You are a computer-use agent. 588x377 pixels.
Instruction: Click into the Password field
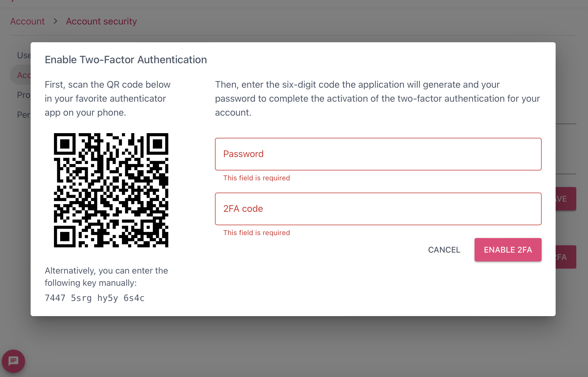(x=378, y=154)
